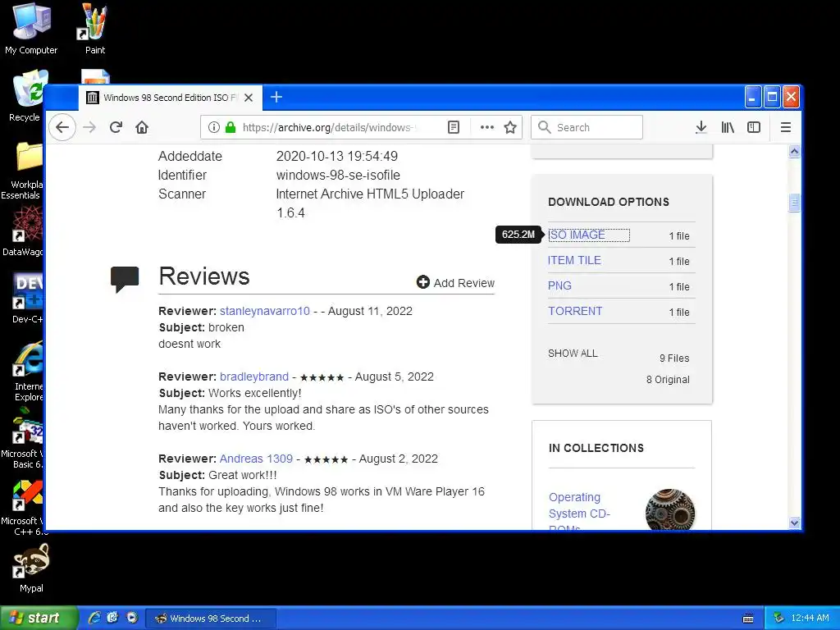Open the Library bookshelf icon

(728, 127)
